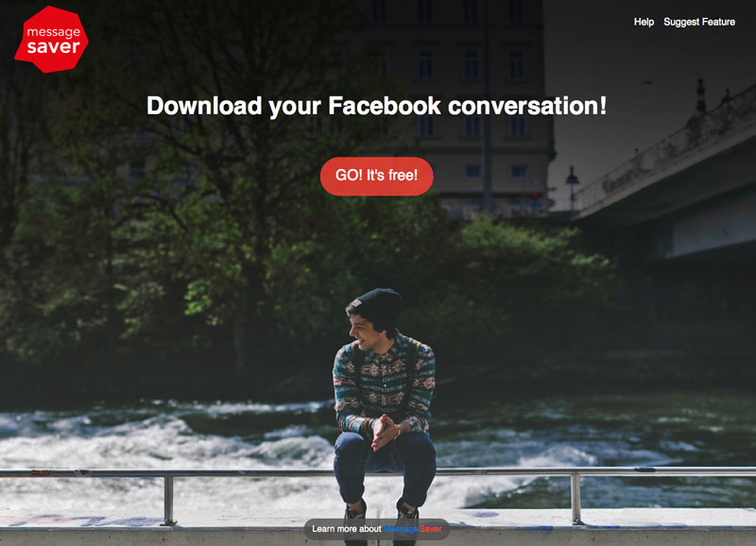The width and height of the screenshot is (756, 546).
Task: Click the street lamp beside the bridge
Action: pyautogui.click(x=573, y=188)
